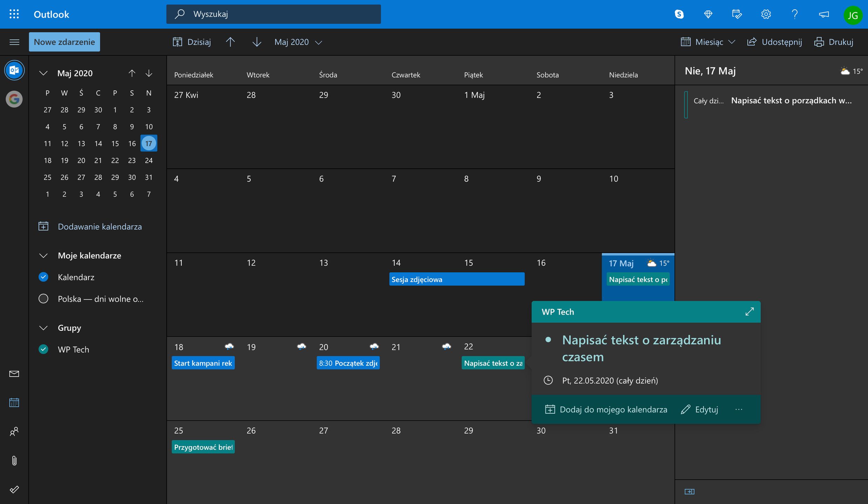This screenshot has width=868, height=504.
Task: Open Files attachments module
Action: click(x=14, y=460)
